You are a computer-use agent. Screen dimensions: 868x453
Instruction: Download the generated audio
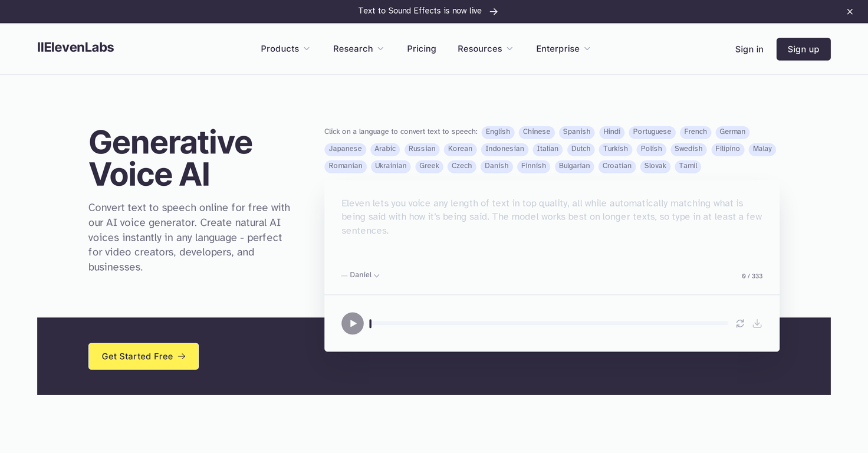[x=757, y=323]
